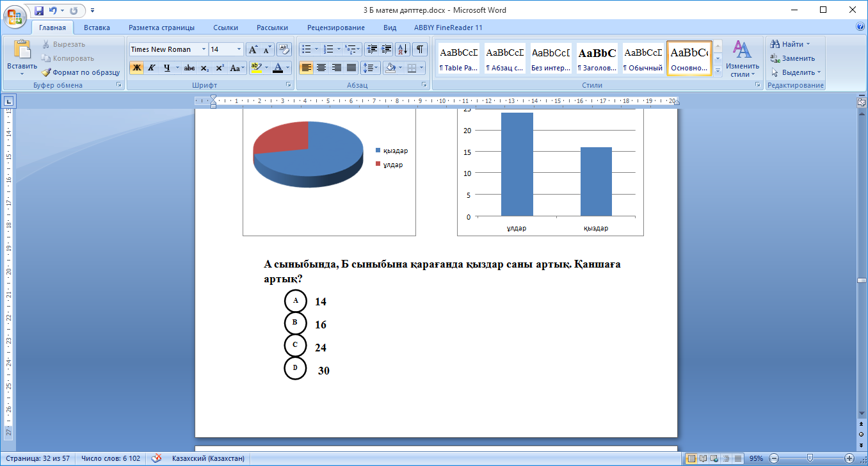Open font name dropdown Times New Roman
This screenshot has width=868, height=466.
click(x=204, y=49)
